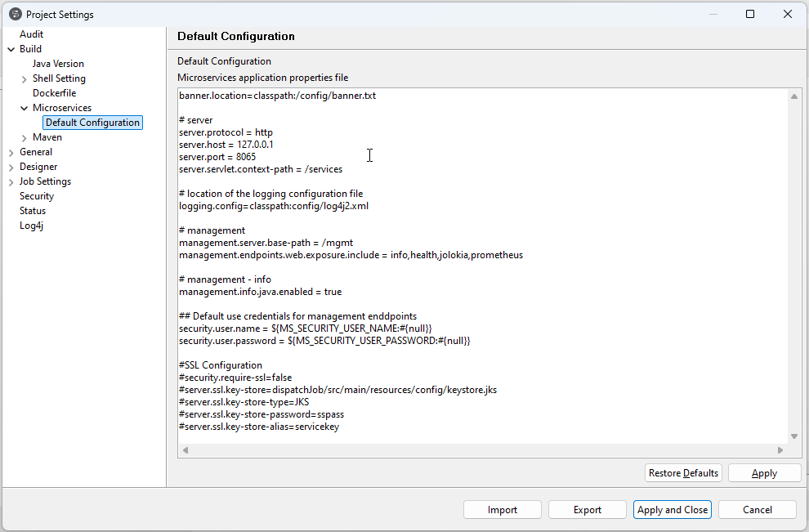Collapse the Microservices tree node
The image size is (809, 532).
coord(24,107)
